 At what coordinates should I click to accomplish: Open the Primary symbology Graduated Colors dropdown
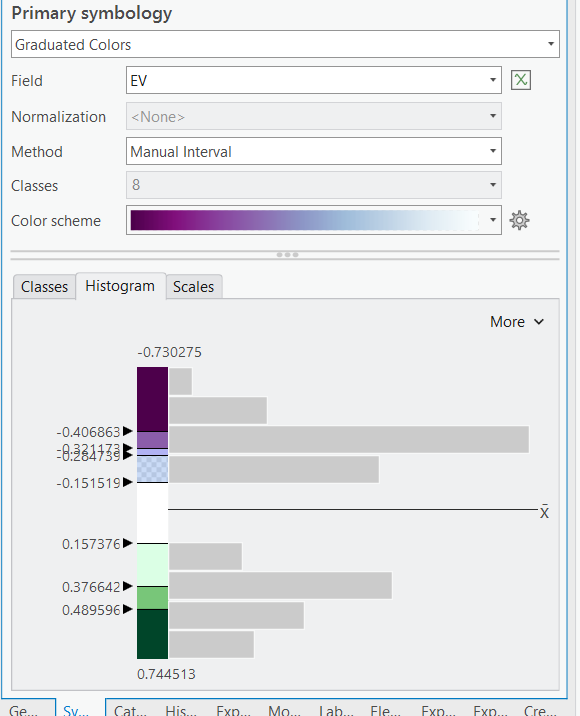click(285, 44)
